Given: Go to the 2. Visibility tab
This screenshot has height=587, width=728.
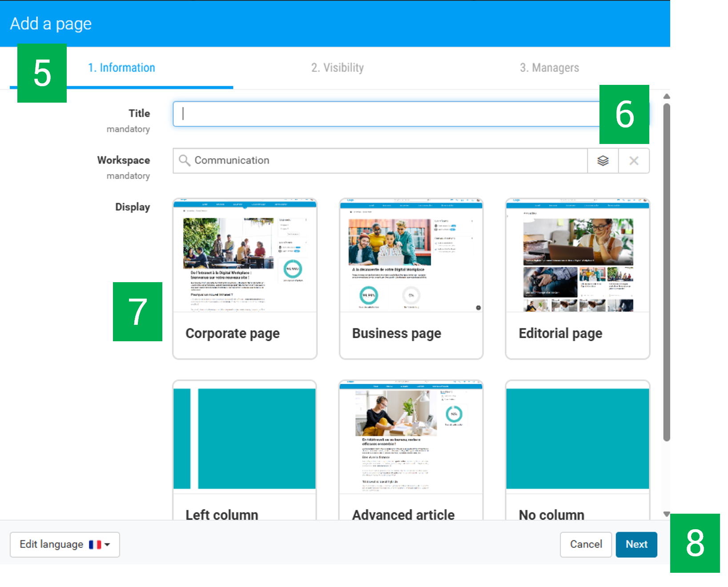Looking at the screenshot, I should click(x=338, y=68).
